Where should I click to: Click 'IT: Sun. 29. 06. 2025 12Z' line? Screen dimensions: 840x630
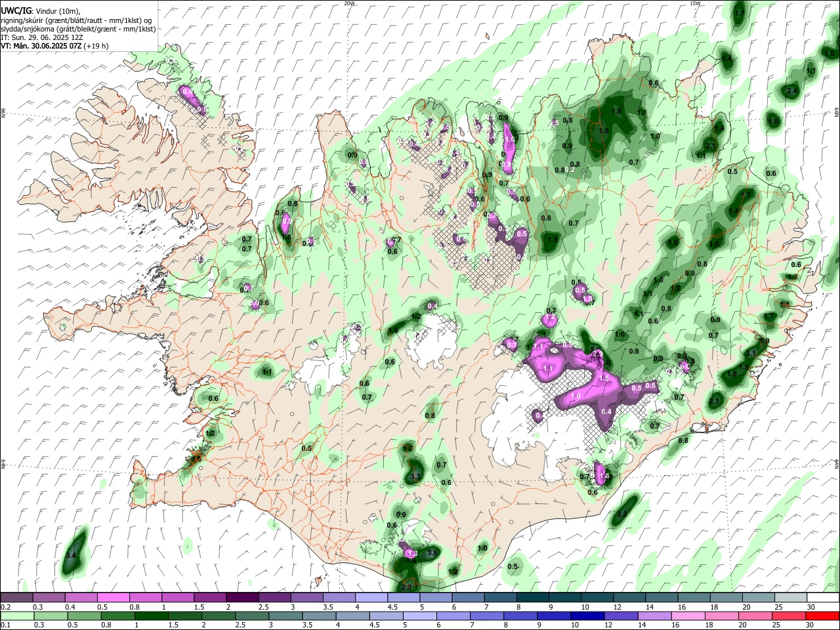tap(42, 37)
